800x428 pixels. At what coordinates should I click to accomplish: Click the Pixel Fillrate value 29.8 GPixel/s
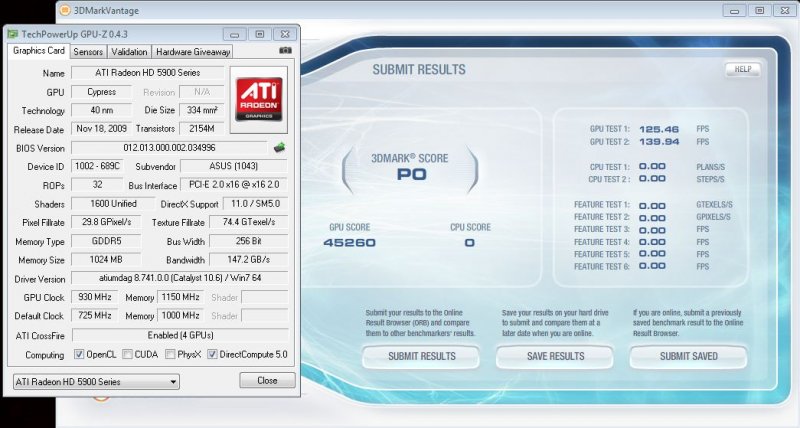pos(106,222)
